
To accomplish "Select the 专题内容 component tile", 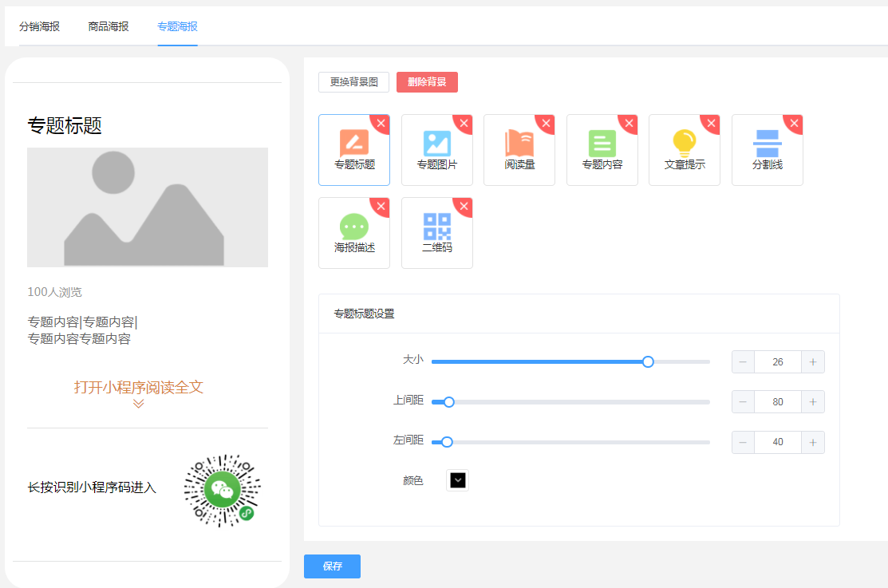I will [602, 150].
